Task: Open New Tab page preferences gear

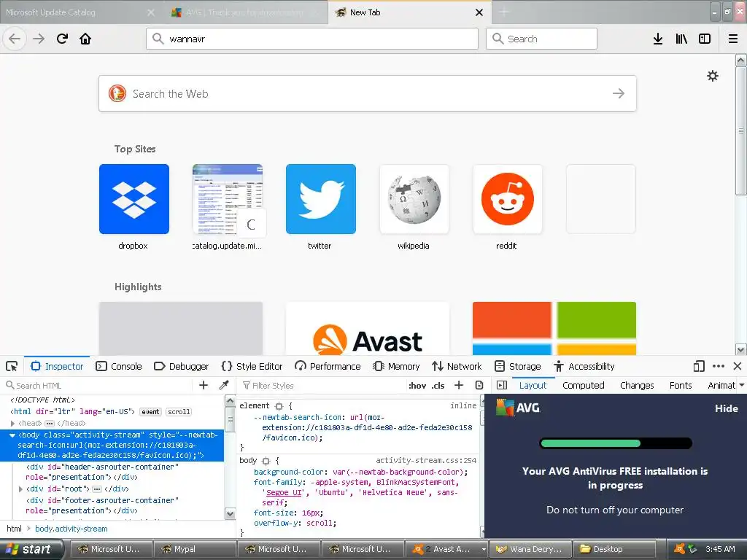Action: [x=713, y=76]
